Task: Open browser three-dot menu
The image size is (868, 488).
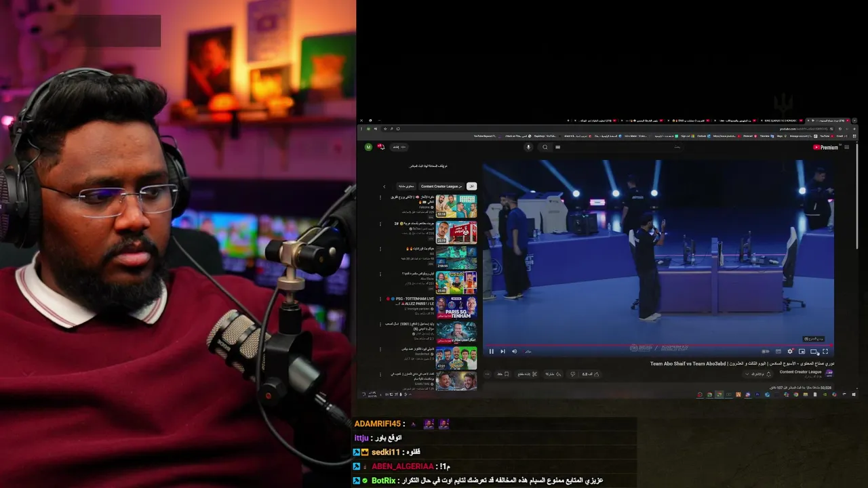Action: click(361, 129)
